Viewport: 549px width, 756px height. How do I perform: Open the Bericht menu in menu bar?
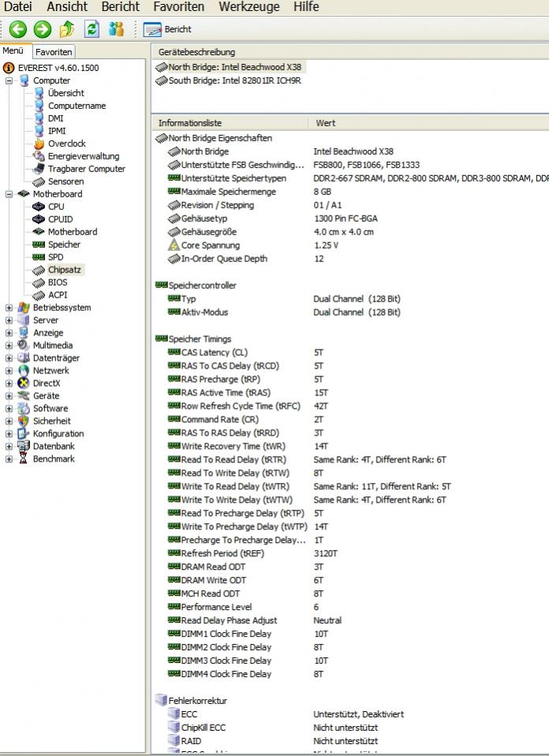[x=121, y=7]
